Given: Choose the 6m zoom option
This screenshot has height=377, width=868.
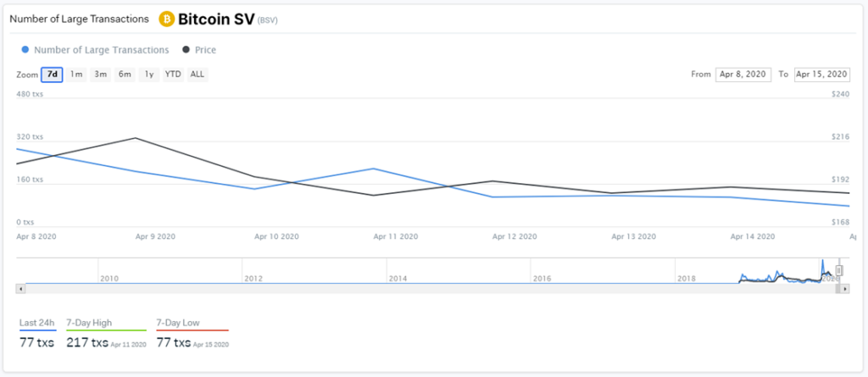Looking at the screenshot, I should pos(125,75).
